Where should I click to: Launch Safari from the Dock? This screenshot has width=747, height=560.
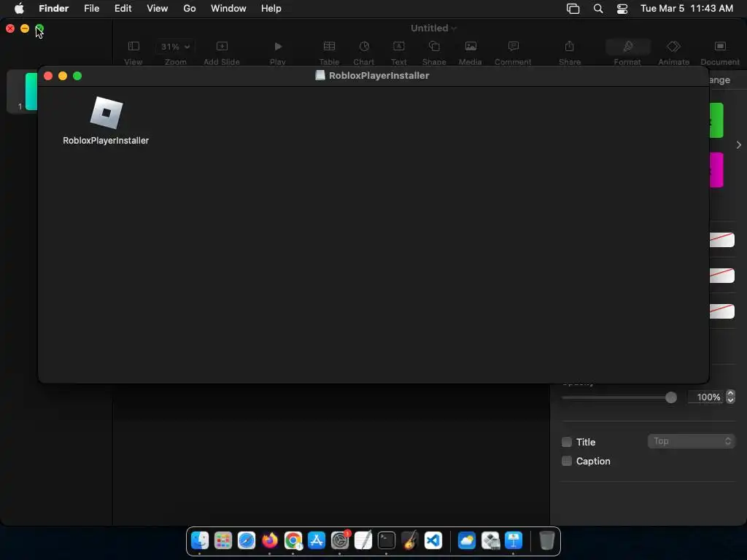(247, 540)
